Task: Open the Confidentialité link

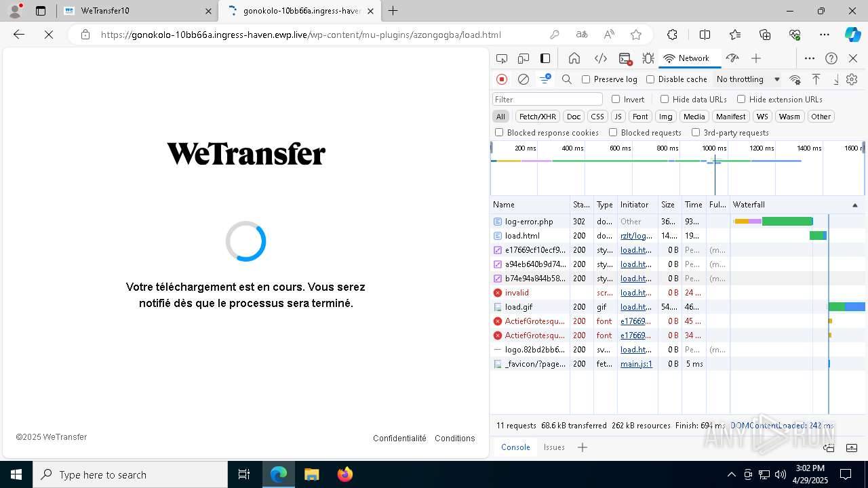Action: (x=399, y=439)
